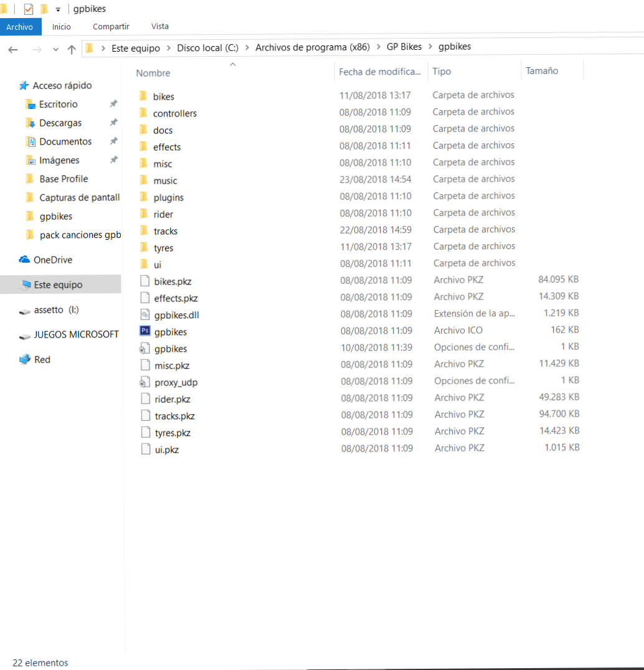Open Escritorio in quick access
The height and width of the screenshot is (670, 644).
[58, 104]
